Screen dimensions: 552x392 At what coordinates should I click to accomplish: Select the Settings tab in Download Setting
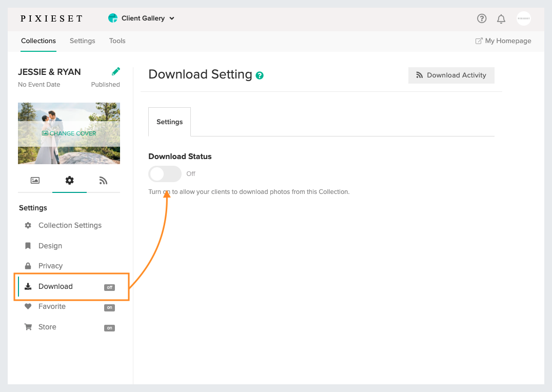coord(169,122)
